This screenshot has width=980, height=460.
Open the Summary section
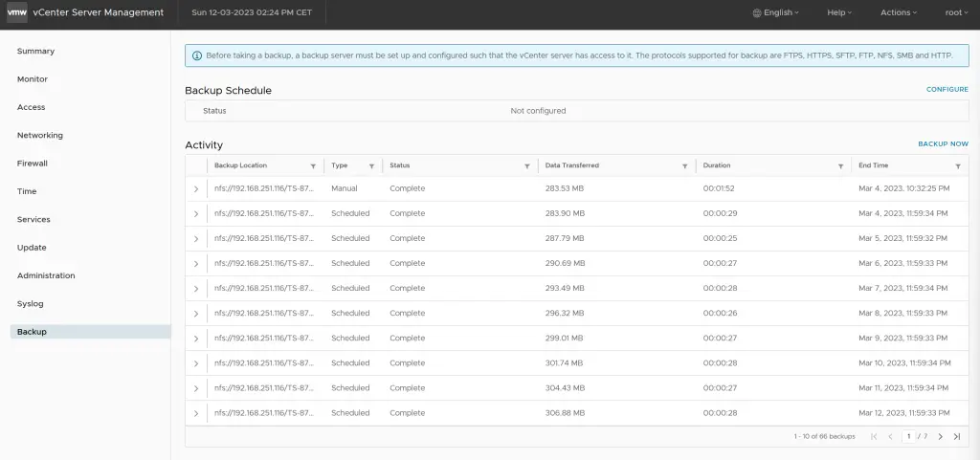[35, 52]
